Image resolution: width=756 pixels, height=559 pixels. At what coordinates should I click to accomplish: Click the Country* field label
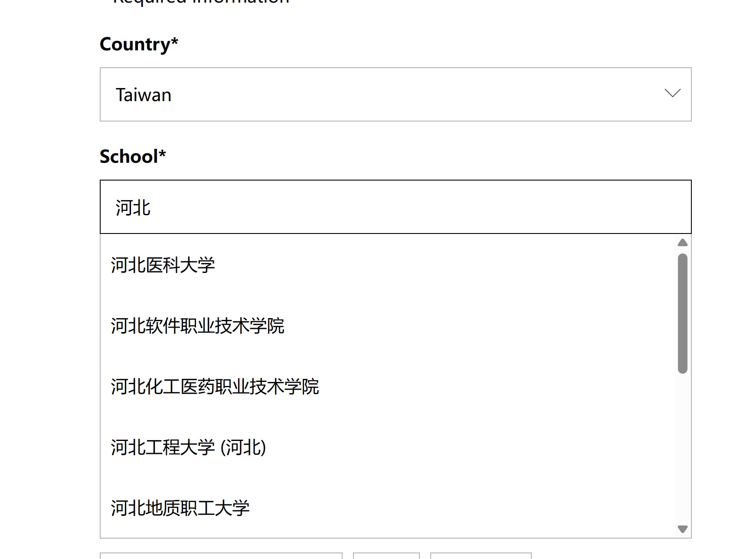pos(139,44)
